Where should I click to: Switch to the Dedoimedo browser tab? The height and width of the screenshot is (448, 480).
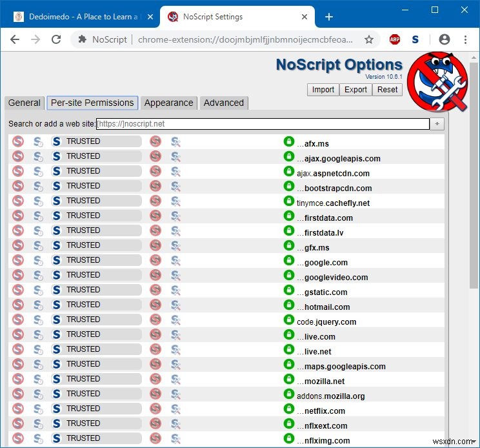83,17
